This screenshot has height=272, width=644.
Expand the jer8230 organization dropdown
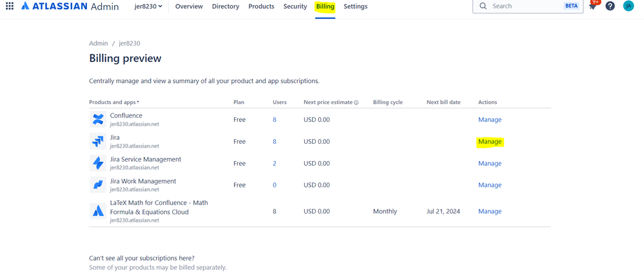coord(148,6)
